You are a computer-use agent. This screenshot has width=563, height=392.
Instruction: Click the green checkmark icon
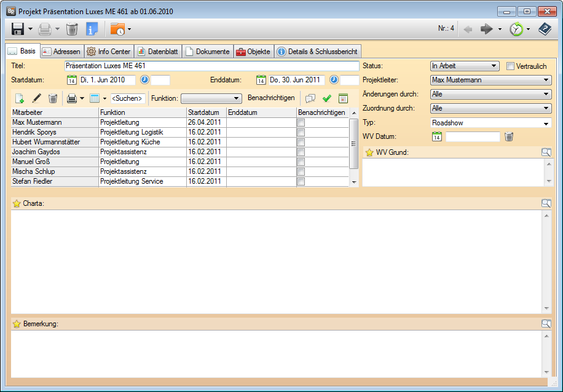point(327,98)
